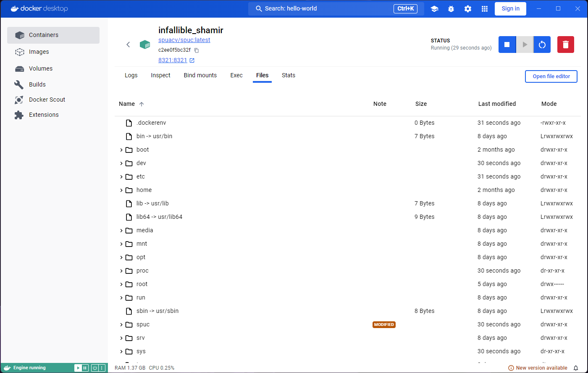Click the back arrow next to container name
588x373 pixels.
click(129, 45)
